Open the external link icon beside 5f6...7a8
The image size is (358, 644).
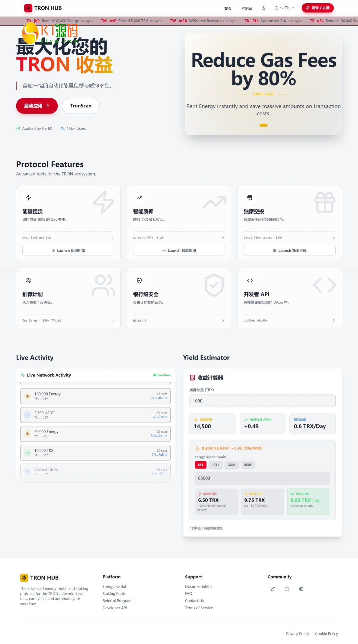(166, 455)
